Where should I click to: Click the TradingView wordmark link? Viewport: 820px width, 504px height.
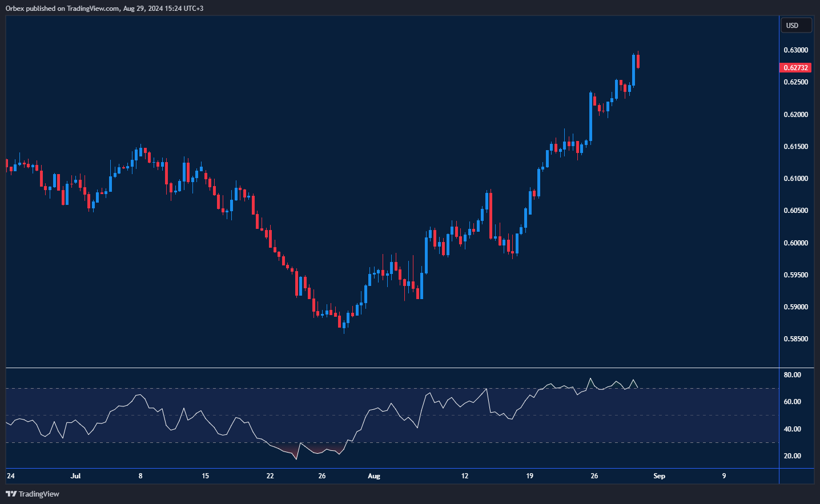(x=39, y=494)
